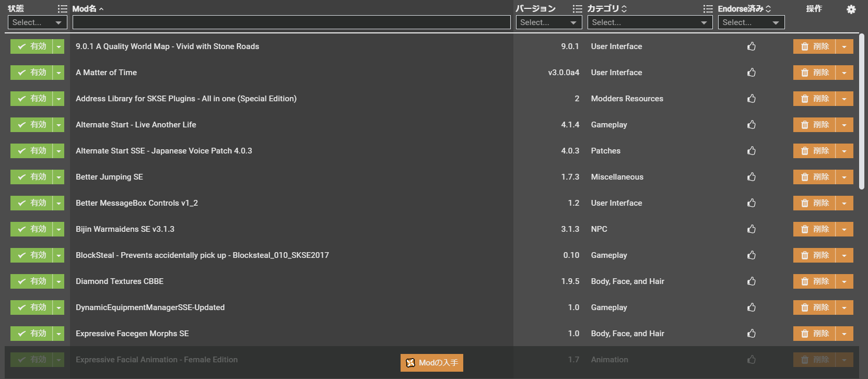Expand state dropdown arrow for DynamicEquipmentManagerSSE-Updated
The height and width of the screenshot is (379, 868).
(58, 307)
